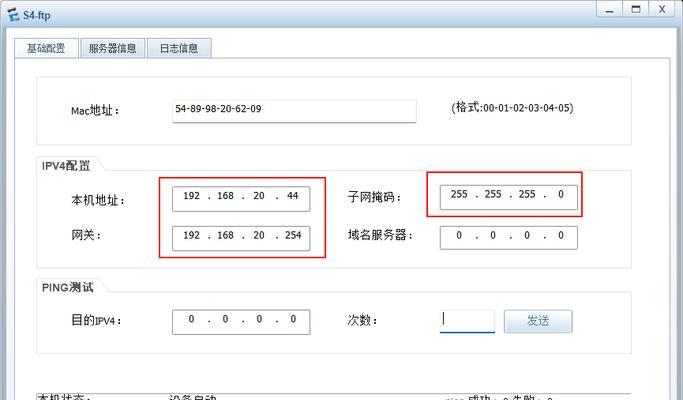Click the 域名服务器 label
The image size is (683, 400).
point(380,235)
